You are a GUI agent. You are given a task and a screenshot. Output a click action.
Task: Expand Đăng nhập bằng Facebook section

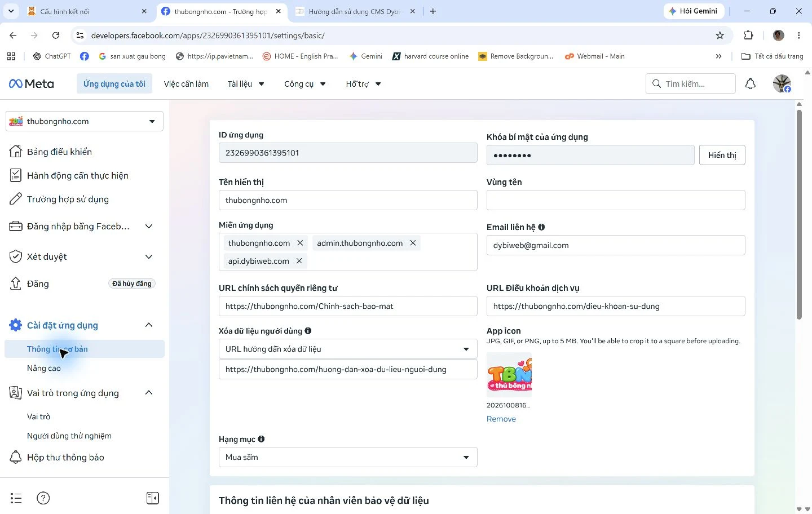(149, 226)
